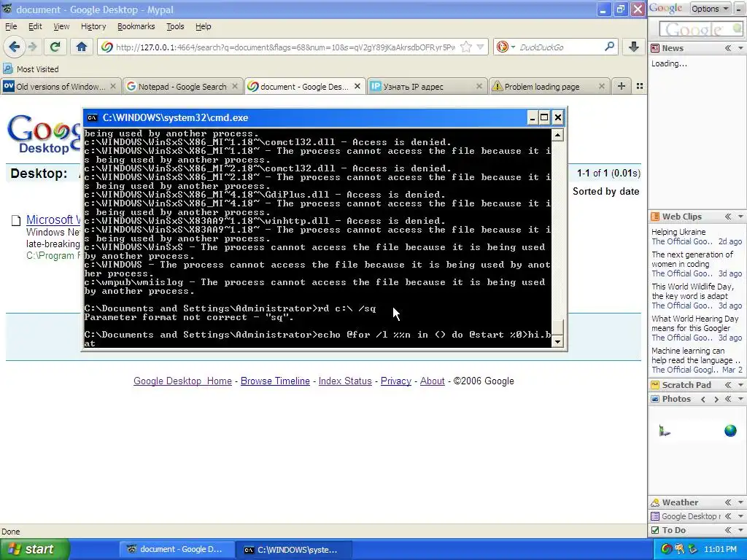Open the DuckDuckGo search engine selector
The width and height of the screenshot is (747, 560).
tap(506, 47)
